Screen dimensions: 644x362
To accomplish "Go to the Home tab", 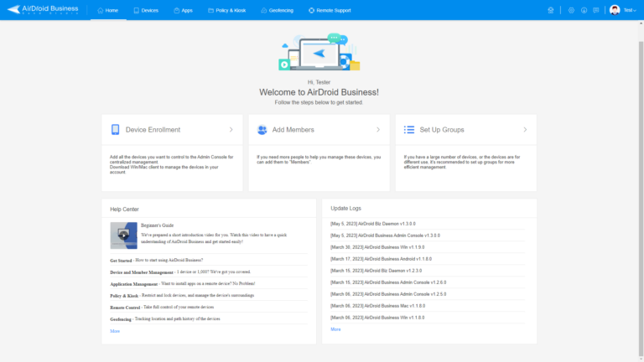I will pos(108,10).
